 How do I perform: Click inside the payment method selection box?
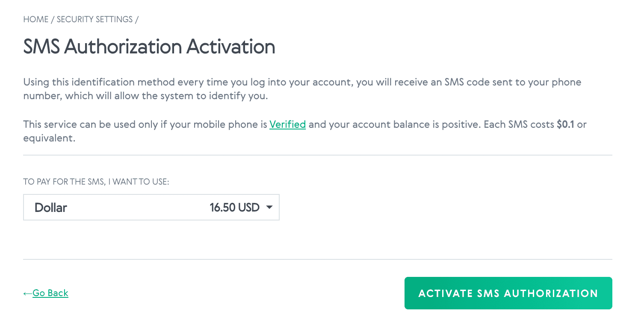[151, 207]
